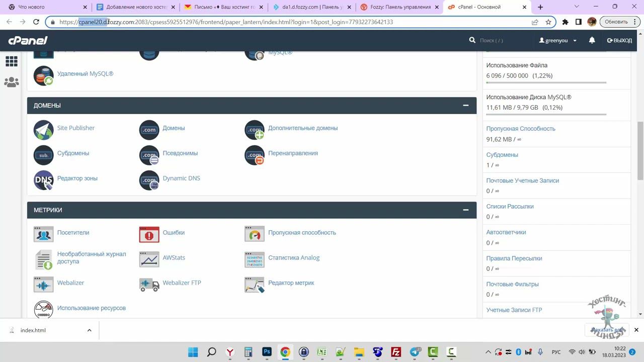
Task: Open the Additional Domains icon with plus
Action: 255,130
